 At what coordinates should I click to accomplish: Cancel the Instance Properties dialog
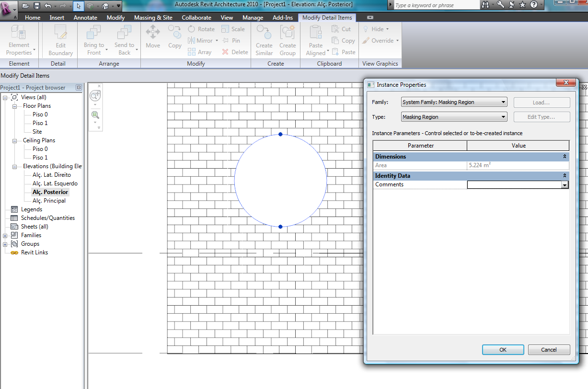(549, 350)
